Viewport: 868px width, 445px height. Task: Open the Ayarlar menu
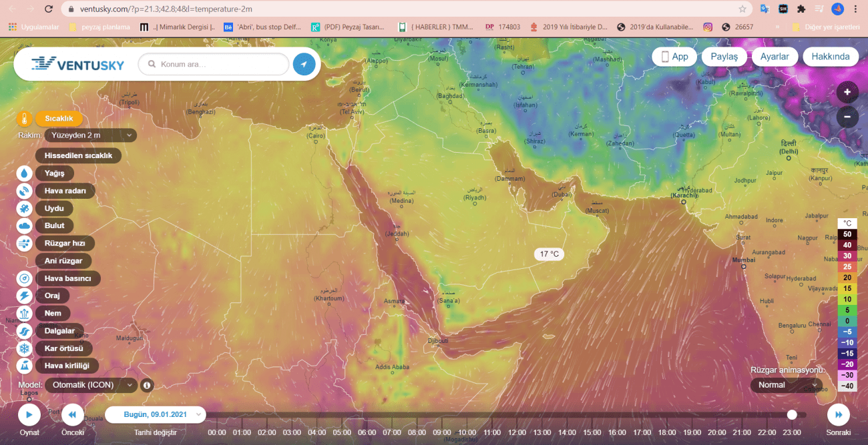click(x=775, y=57)
